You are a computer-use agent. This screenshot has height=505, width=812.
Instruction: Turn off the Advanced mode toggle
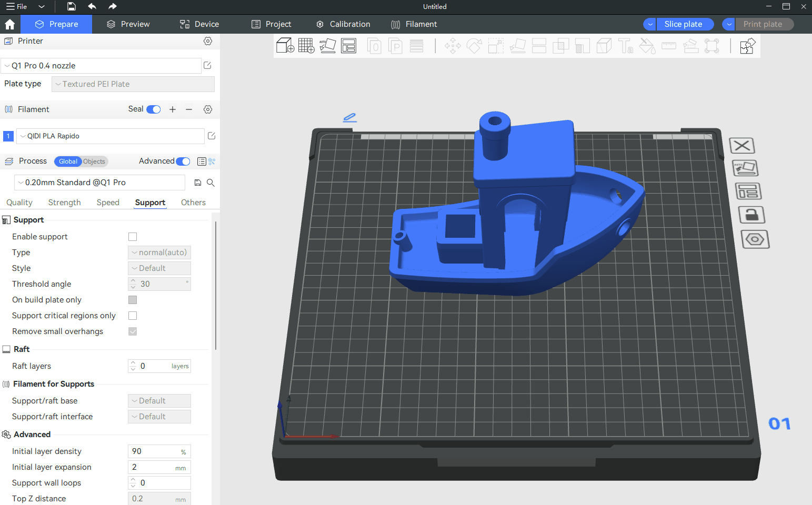[183, 161]
